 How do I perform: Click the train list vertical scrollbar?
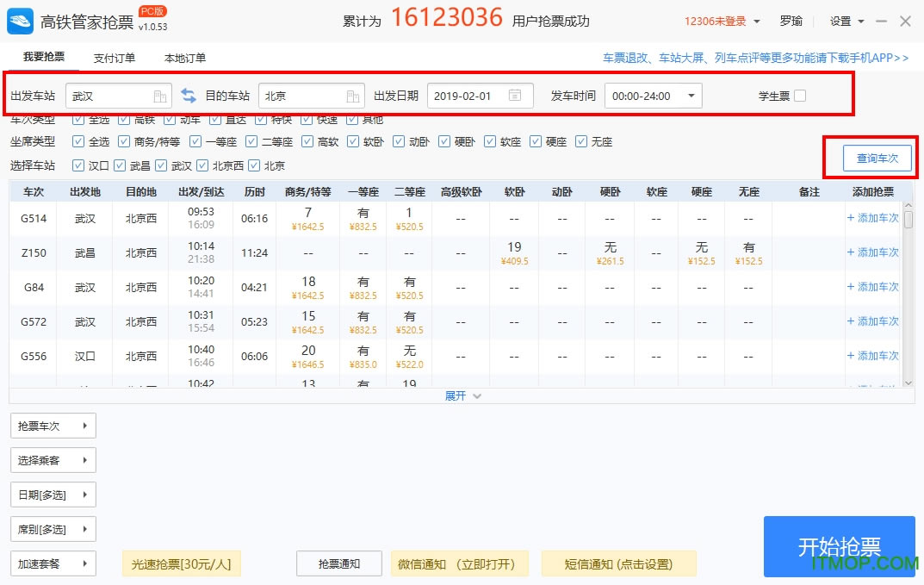click(908, 220)
